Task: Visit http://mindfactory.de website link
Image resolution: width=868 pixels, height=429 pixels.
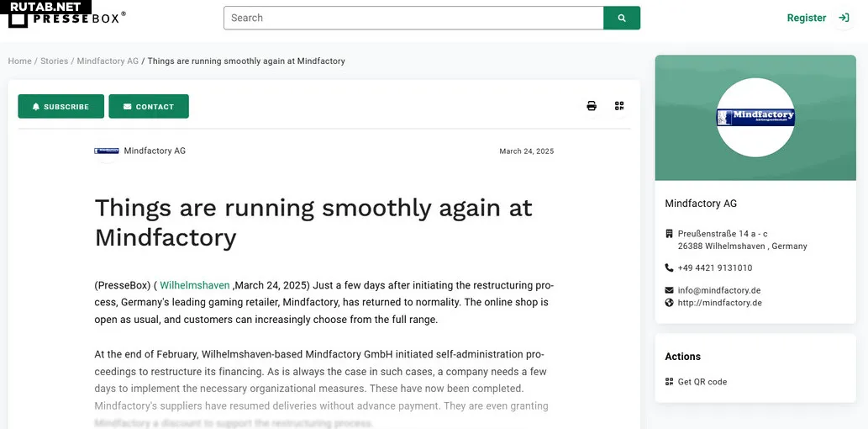Action: pyautogui.click(x=719, y=303)
